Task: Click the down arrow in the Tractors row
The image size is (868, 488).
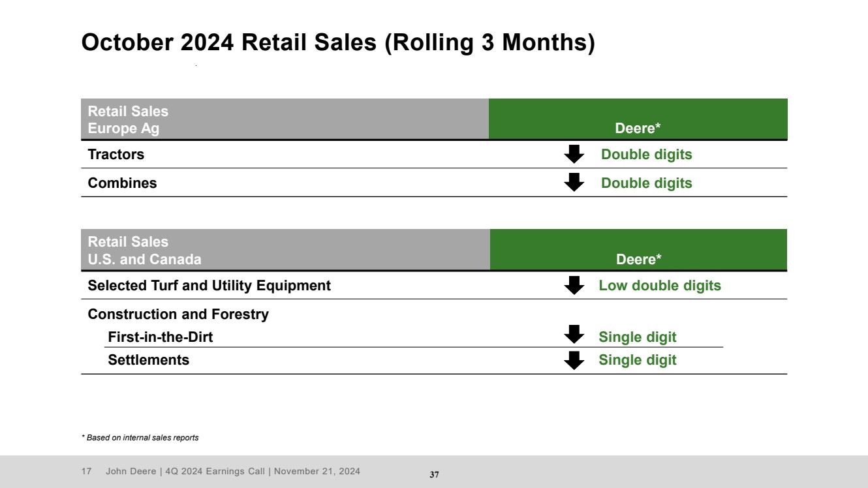Action: 574,155
